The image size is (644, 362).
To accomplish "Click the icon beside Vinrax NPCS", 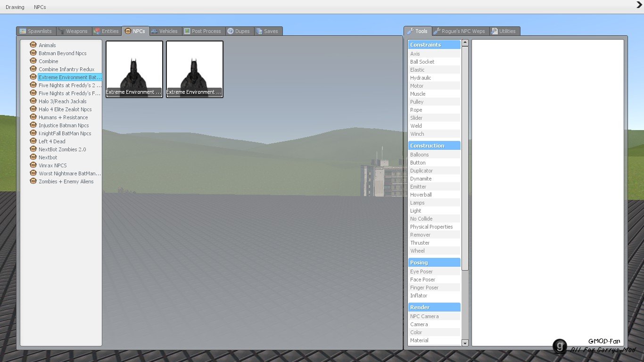I will 33,165.
